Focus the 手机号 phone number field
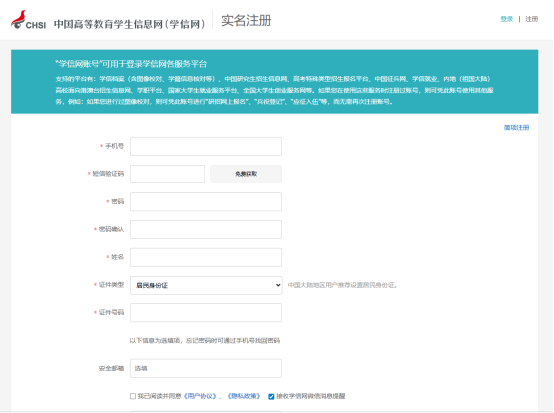 206,146
